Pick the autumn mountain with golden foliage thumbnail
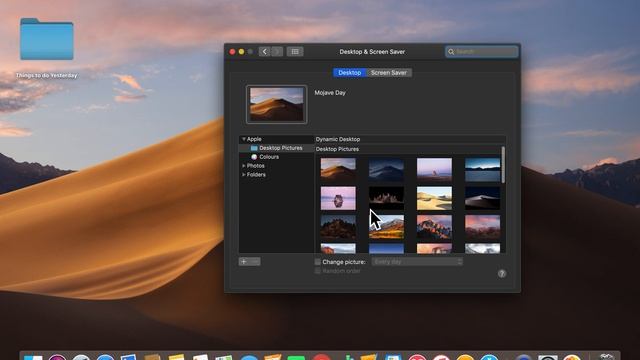This screenshot has height=360, width=640. tap(386, 227)
